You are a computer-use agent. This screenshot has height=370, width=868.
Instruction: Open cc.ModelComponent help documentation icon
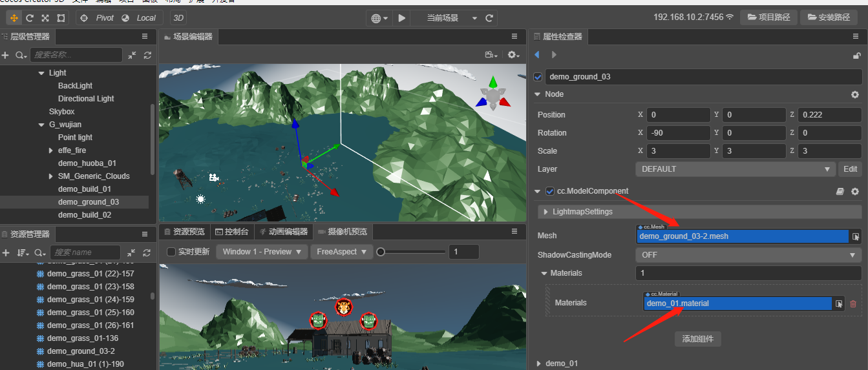[840, 192]
